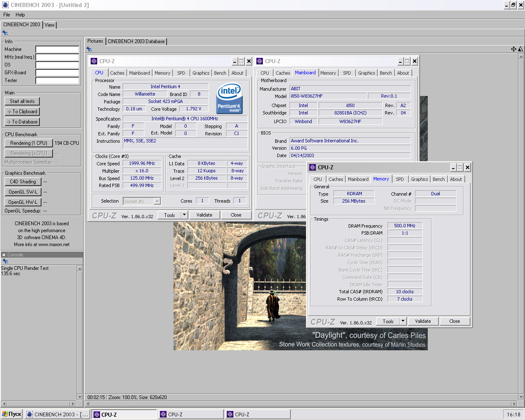Image resolution: width=525 pixels, height=420 pixels.
Task: Click pin icon in Console panel
Action: (x=5, y=261)
